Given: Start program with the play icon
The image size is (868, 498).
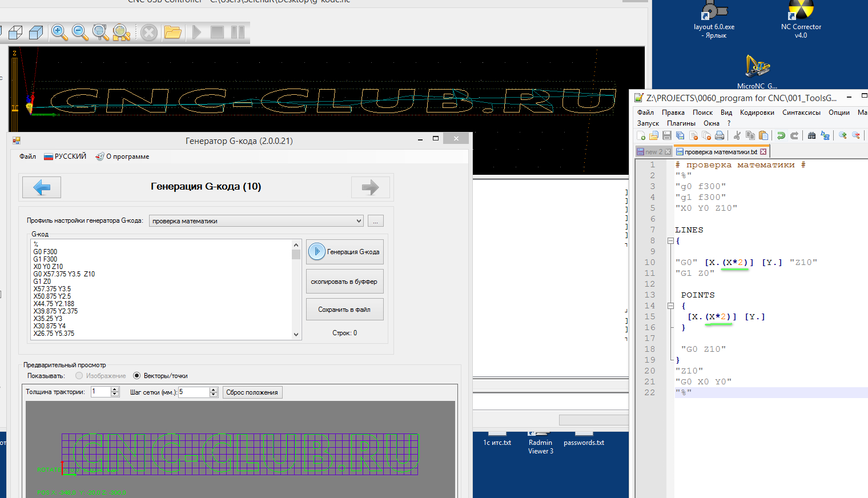Looking at the screenshot, I should [197, 33].
